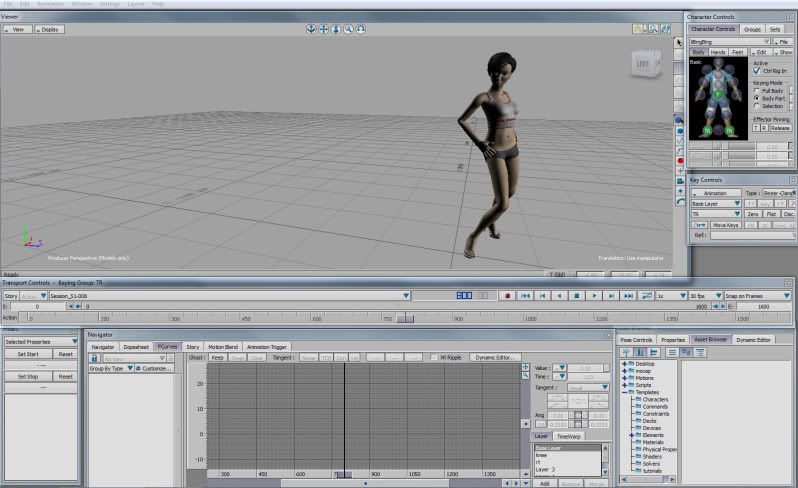
Task: Click the red record sphere viewer tool icon
Action: (680, 161)
